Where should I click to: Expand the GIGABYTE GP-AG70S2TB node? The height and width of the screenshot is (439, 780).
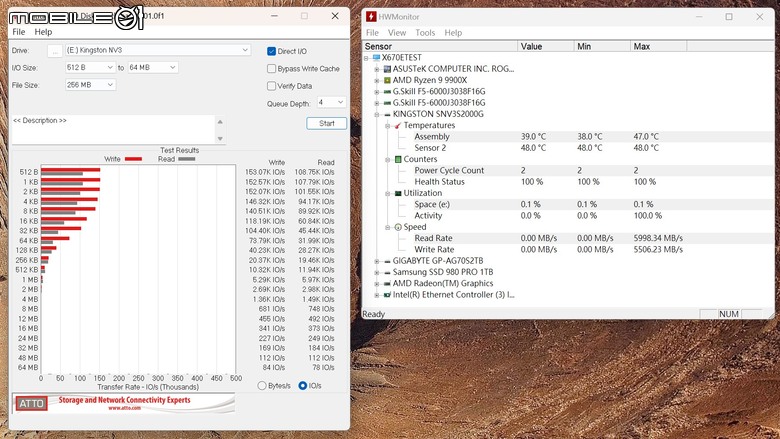[x=377, y=261]
